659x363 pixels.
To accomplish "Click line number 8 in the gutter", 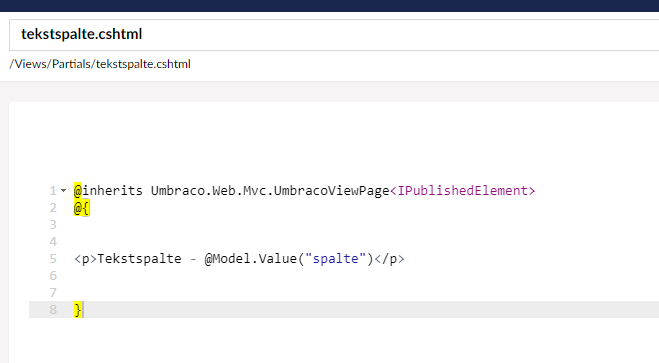I will click(x=53, y=310).
